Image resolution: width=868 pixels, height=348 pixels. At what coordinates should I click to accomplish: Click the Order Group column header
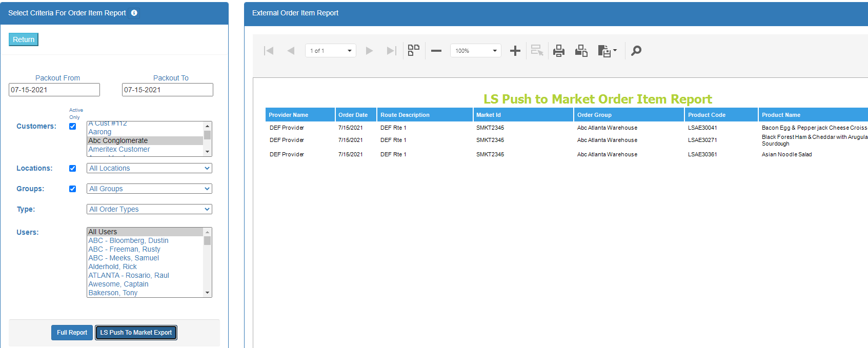coord(629,115)
